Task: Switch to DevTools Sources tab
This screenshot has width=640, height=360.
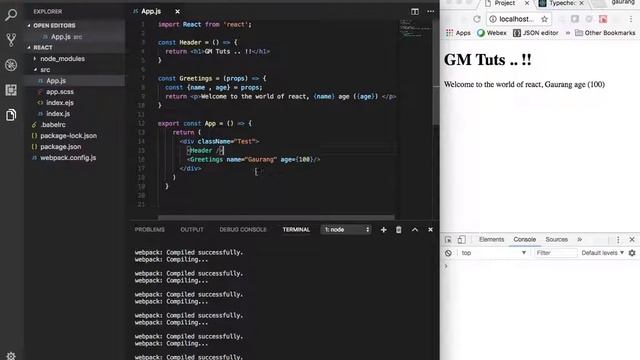Action: click(x=557, y=240)
